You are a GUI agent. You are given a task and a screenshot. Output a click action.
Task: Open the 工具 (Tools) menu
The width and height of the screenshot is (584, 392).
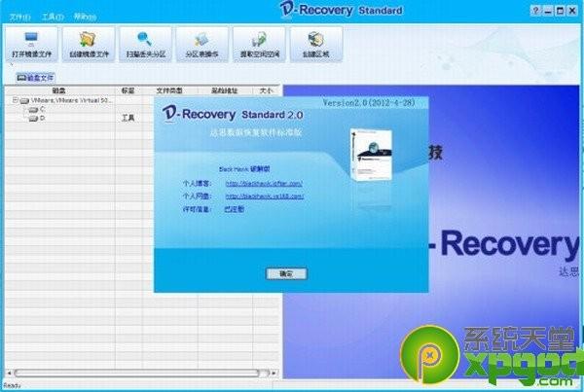[x=53, y=18]
